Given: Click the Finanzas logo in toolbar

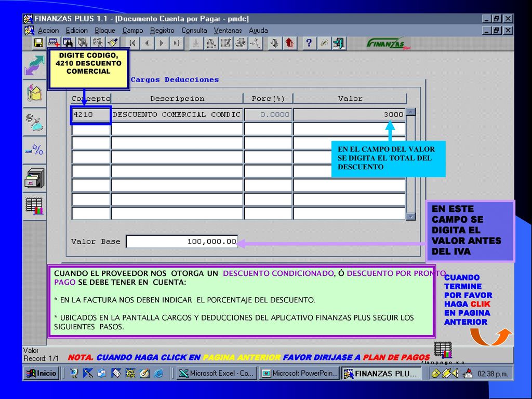Looking at the screenshot, I should tap(388, 44).
